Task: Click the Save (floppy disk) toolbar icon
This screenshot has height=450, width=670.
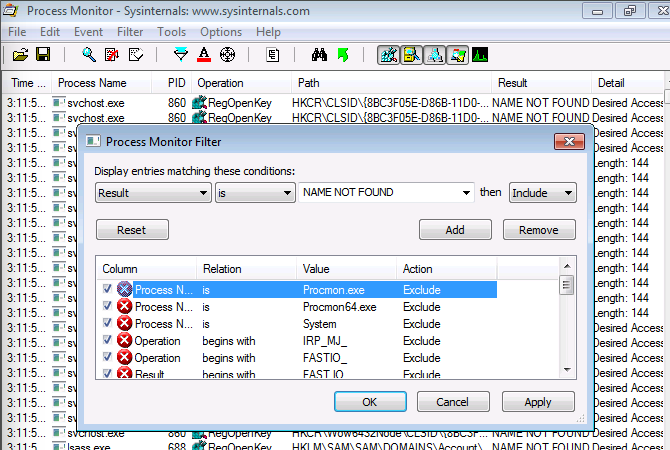Action: pos(43,54)
